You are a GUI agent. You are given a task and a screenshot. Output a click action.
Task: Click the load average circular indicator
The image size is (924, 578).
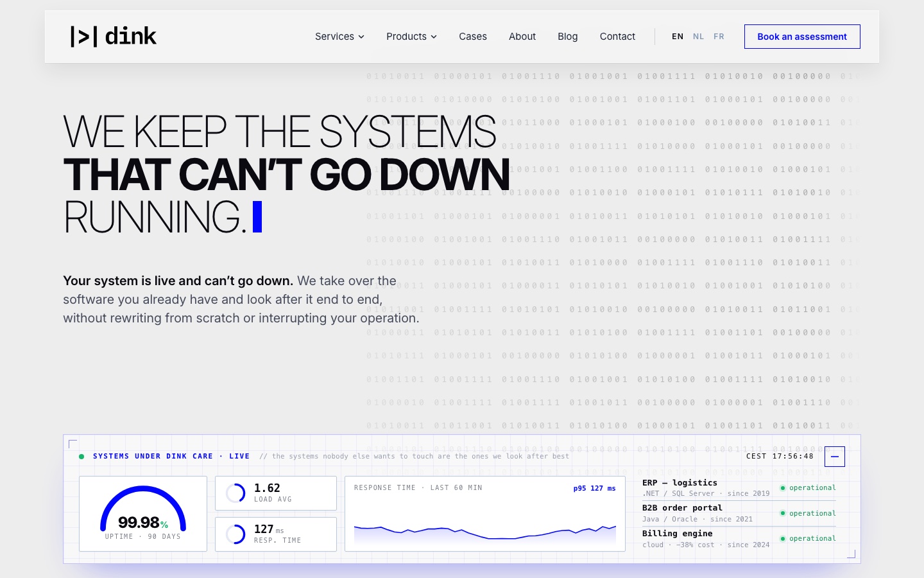[235, 493]
